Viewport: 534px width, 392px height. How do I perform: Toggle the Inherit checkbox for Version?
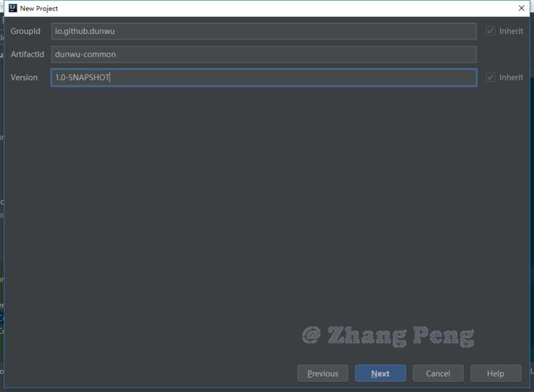pos(491,77)
